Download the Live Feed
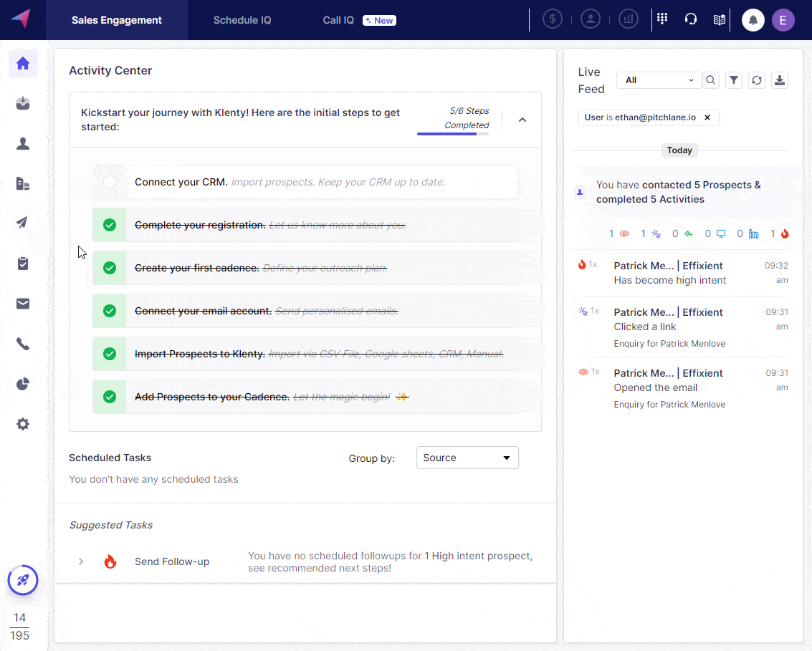Screen dimensions: 812x651 click(780, 80)
